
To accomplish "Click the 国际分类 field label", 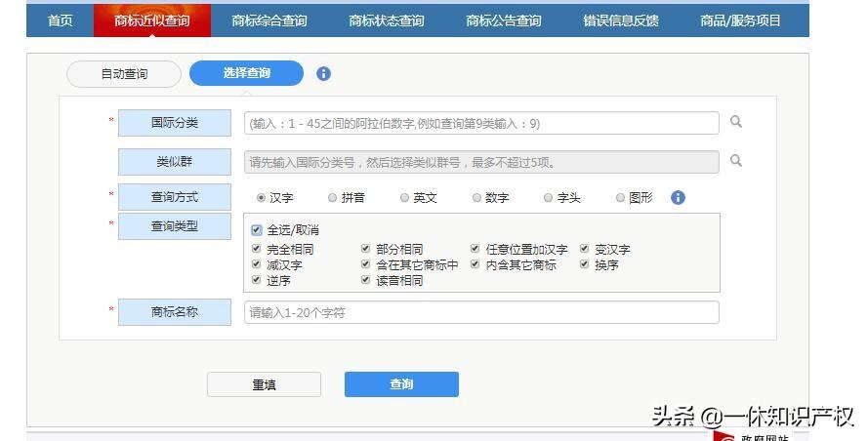I will [175, 123].
